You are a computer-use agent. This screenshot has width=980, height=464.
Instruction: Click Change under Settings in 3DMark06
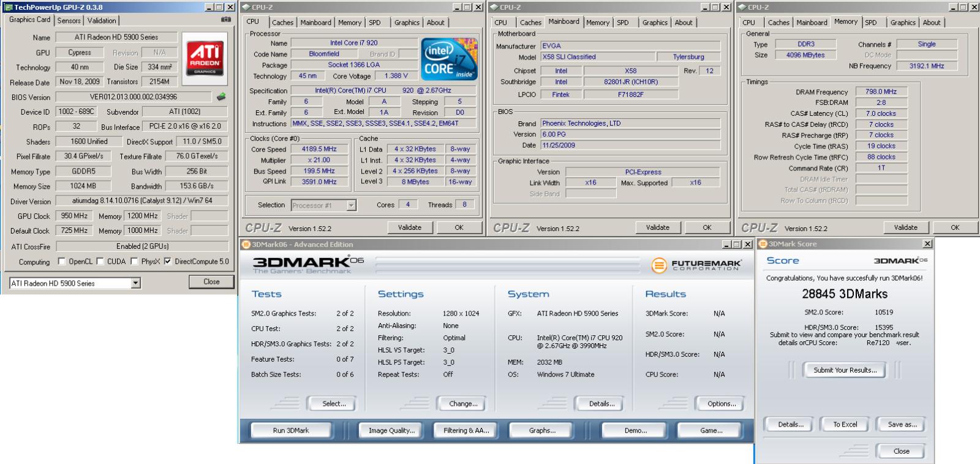463,403
